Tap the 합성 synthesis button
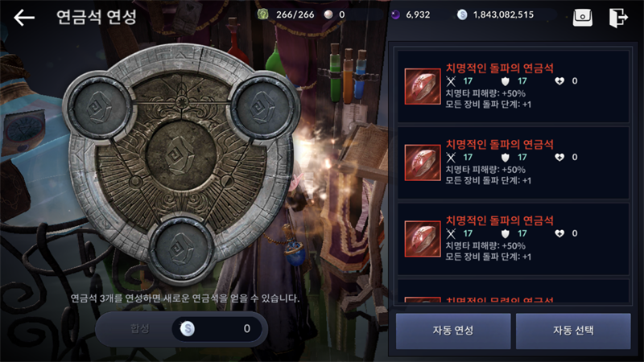Viewport: 644px width, 362px height. tap(139, 328)
